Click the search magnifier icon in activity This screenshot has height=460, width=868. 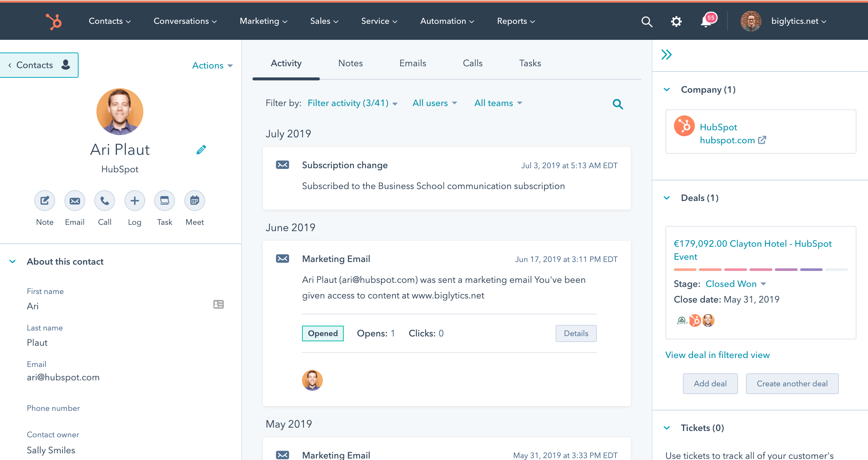[x=618, y=104]
